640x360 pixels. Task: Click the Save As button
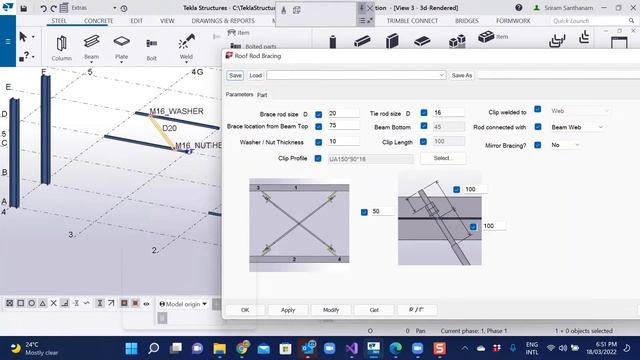(x=462, y=76)
